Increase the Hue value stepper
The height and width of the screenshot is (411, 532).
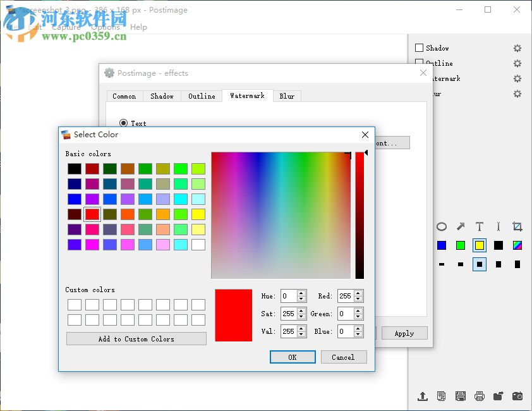pos(301,293)
